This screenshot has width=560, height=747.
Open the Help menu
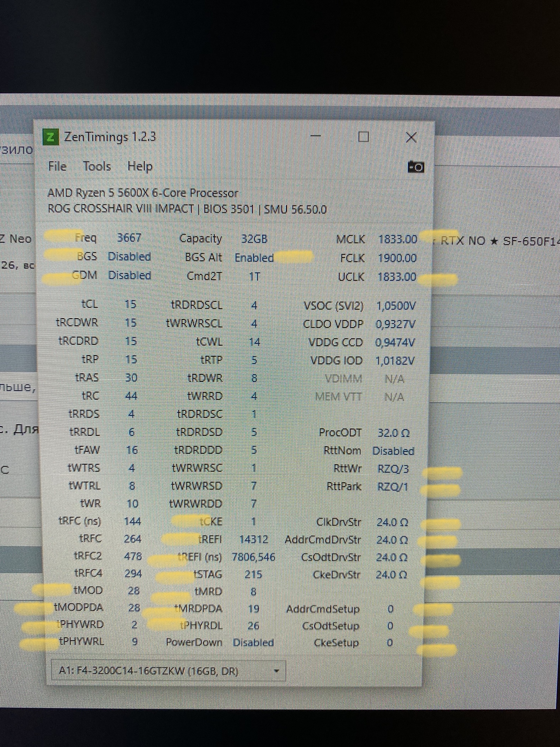click(x=140, y=166)
